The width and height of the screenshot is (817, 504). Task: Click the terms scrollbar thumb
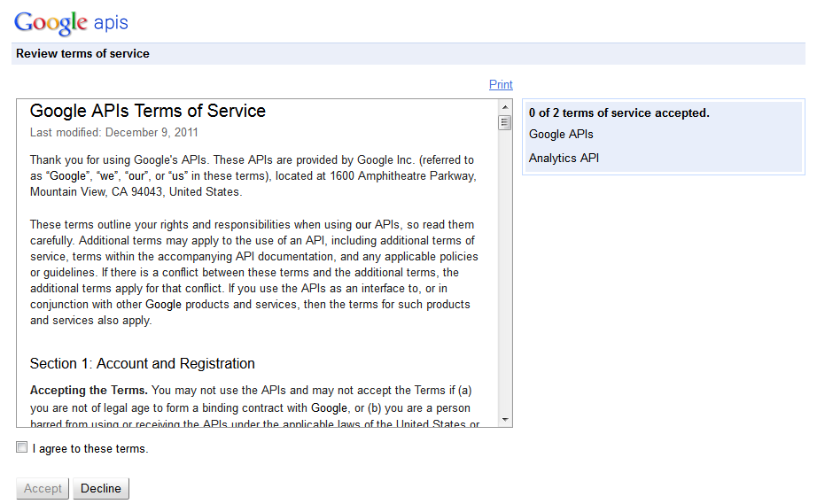(x=505, y=123)
